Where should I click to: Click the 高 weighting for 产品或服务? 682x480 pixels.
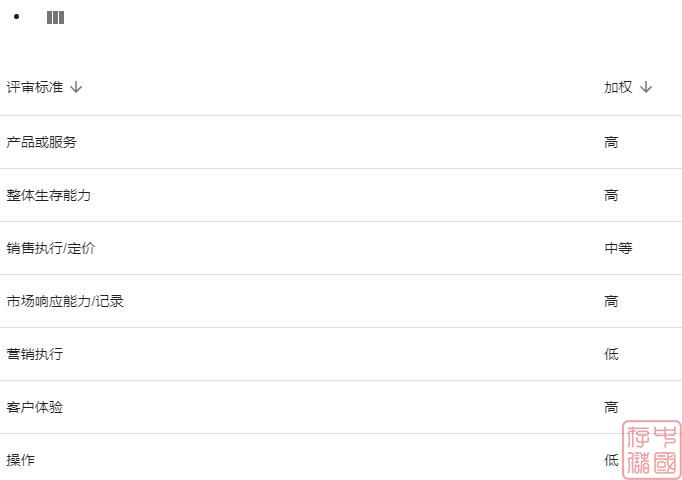[611, 142]
